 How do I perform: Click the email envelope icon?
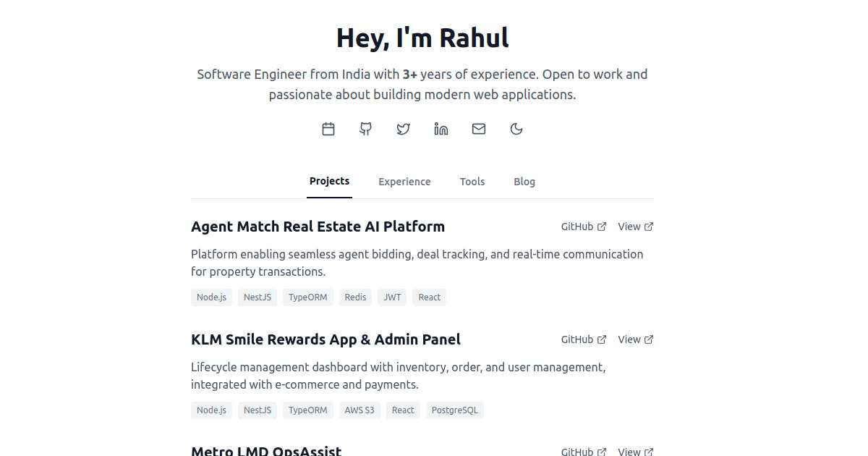pos(479,129)
